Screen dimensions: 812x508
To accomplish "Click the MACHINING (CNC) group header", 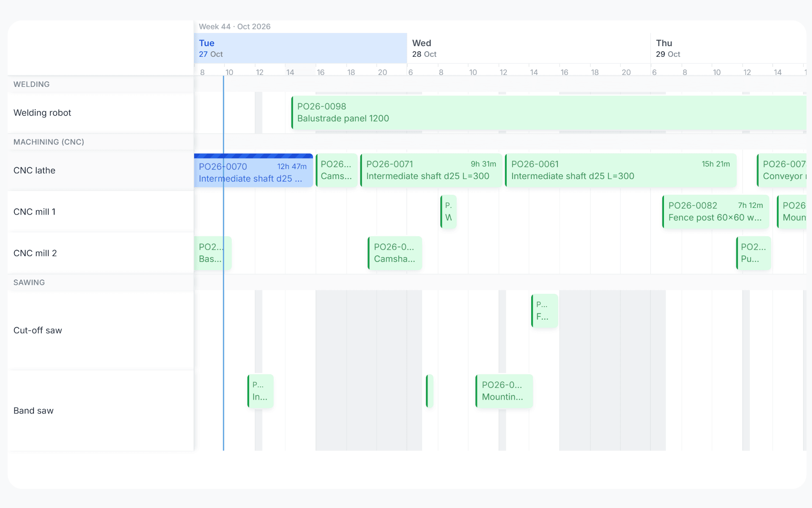I will [49, 142].
